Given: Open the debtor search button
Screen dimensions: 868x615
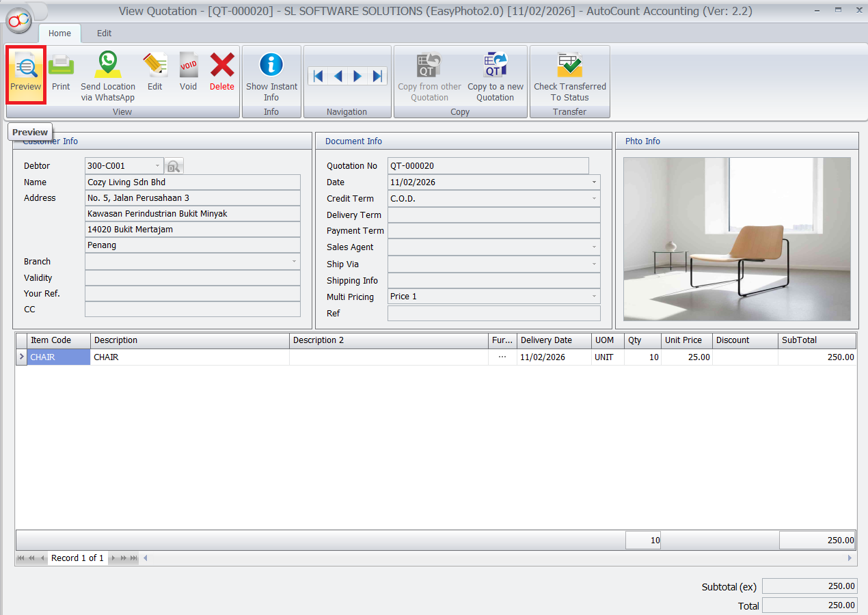Looking at the screenshot, I should coord(174,166).
